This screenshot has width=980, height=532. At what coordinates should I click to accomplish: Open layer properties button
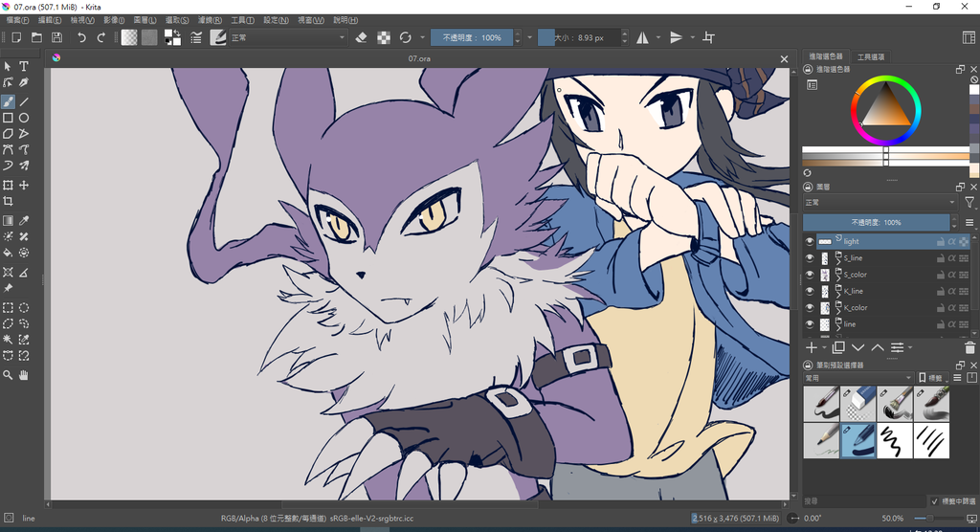[898, 347]
